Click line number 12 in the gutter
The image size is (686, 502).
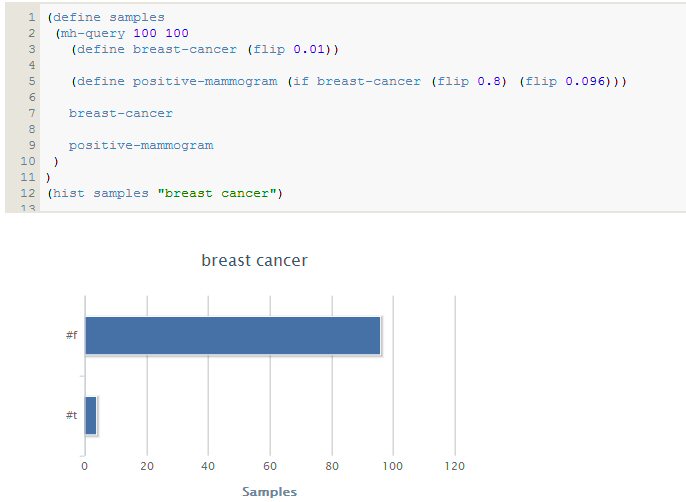[x=28, y=193]
